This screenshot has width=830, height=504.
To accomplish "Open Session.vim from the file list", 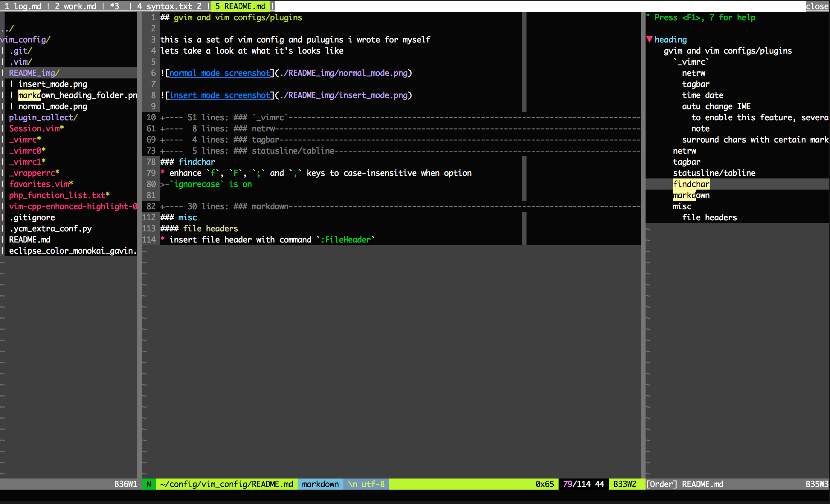I will tap(34, 128).
